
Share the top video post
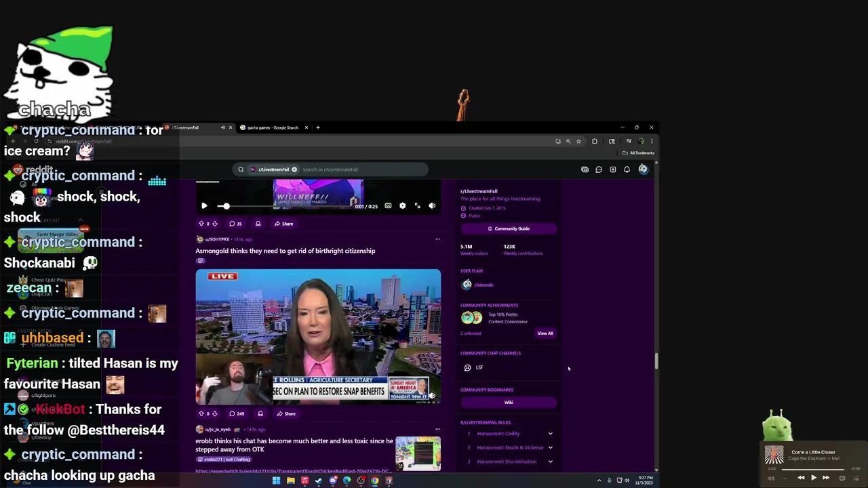pos(284,224)
